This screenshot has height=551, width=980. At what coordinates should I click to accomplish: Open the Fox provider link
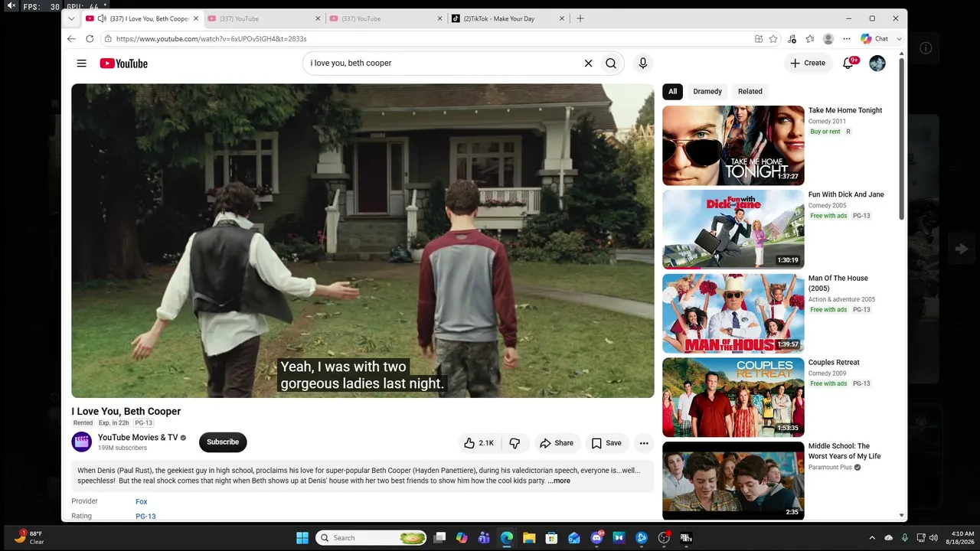[x=142, y=502]
